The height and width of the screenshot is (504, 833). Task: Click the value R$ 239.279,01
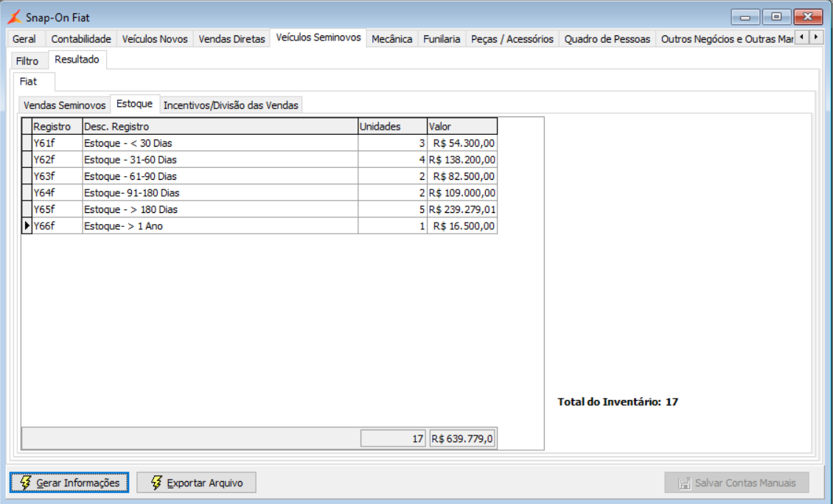462,209
